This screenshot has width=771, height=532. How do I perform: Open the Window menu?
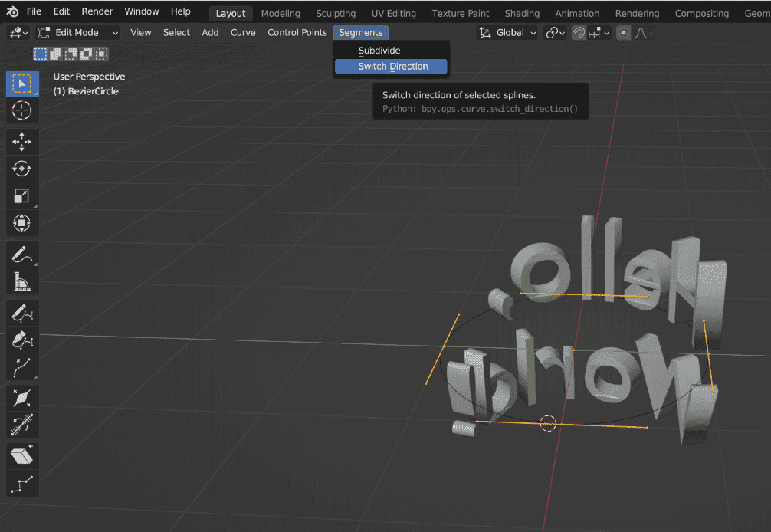142,11
